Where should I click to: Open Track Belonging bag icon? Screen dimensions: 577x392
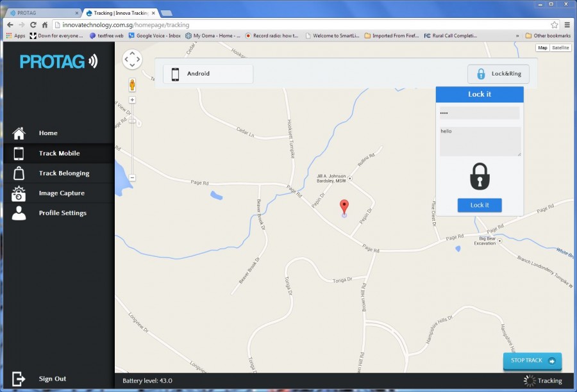pyautogui.click(x=19, y=174)
